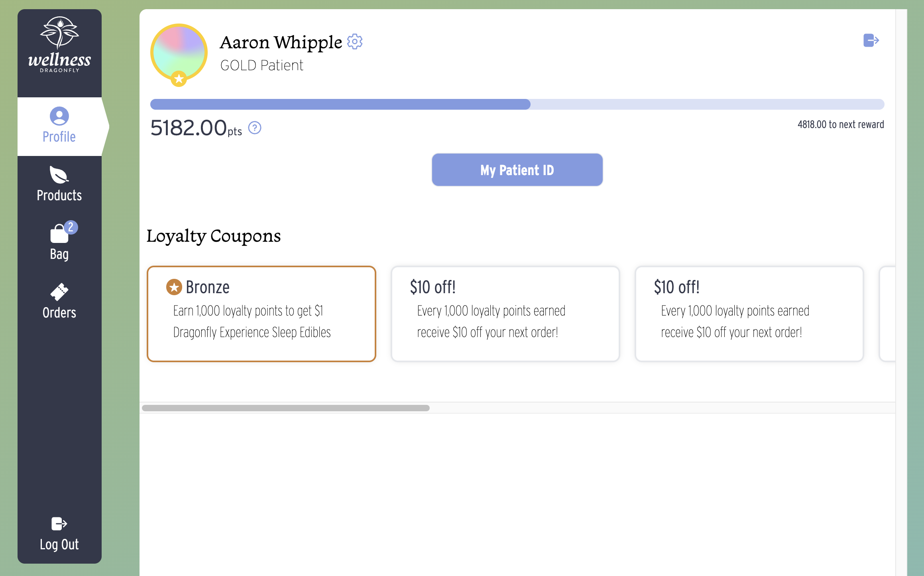
Task: Navigate to Orders section
Action: (x=59, y=300)
